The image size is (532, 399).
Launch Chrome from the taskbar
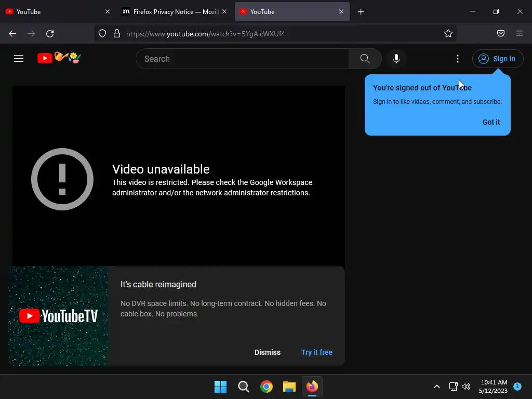tap(267, 387)
